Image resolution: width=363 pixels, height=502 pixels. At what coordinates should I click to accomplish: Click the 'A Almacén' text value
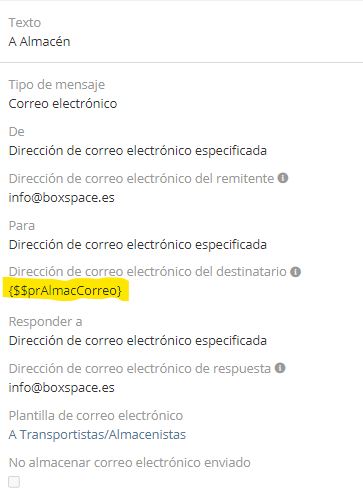[x=39, y=42]
